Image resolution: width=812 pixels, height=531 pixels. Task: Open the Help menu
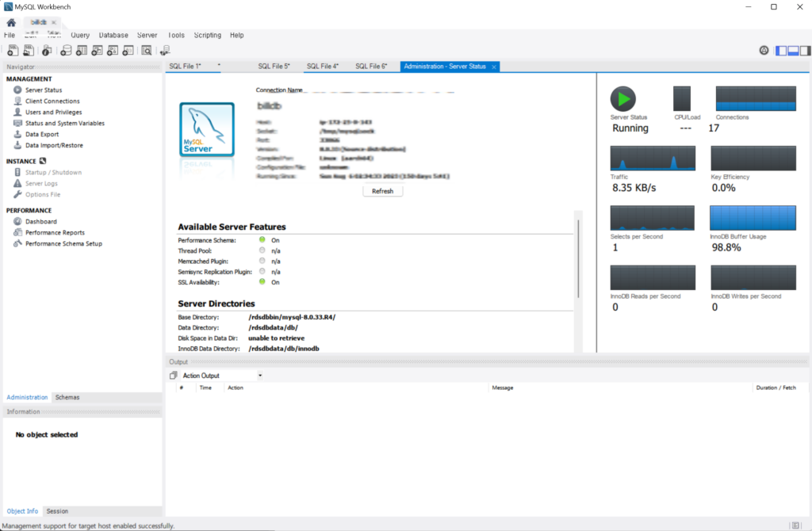coord(236,35)
